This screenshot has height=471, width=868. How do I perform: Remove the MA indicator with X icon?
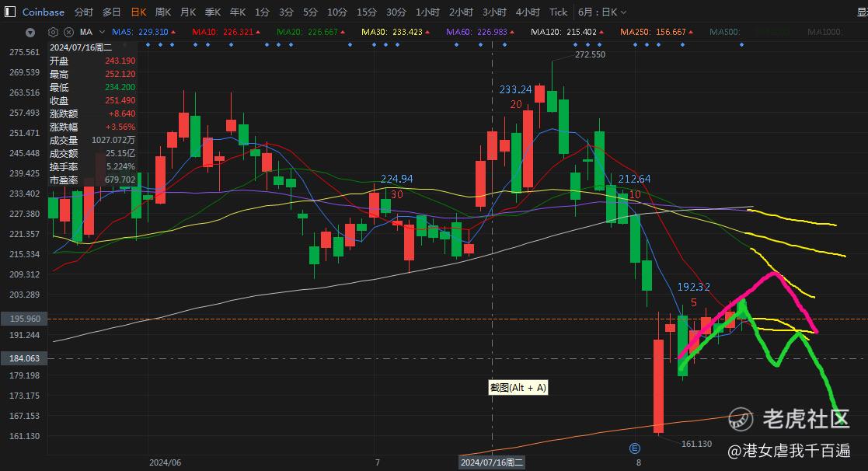68,32
